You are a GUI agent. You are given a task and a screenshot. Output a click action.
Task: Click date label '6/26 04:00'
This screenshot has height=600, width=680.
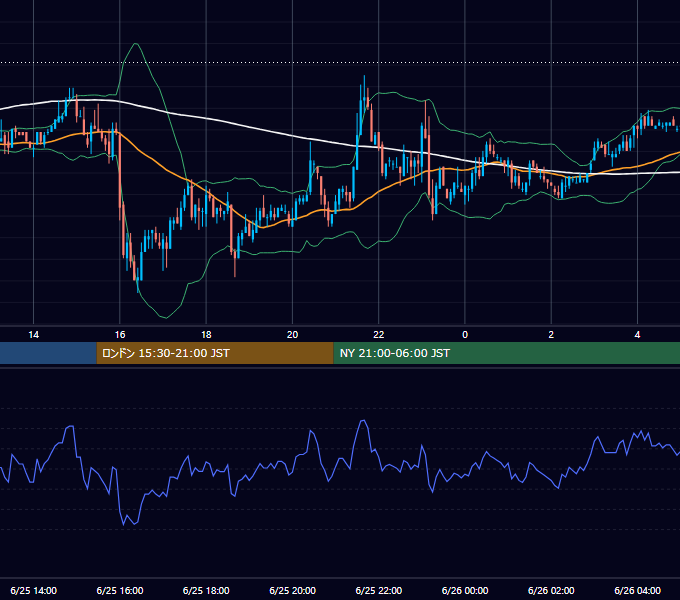[638, 590]
